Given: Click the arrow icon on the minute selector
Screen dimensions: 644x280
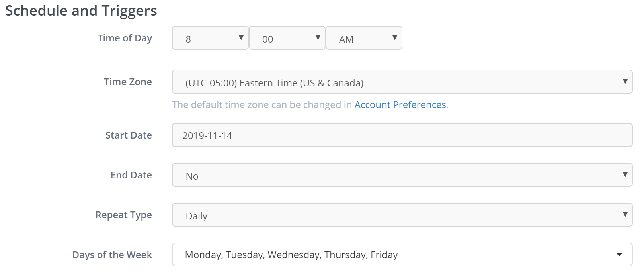Looking at the screenshot, I should pyautogui.click(x=318, y=38).
